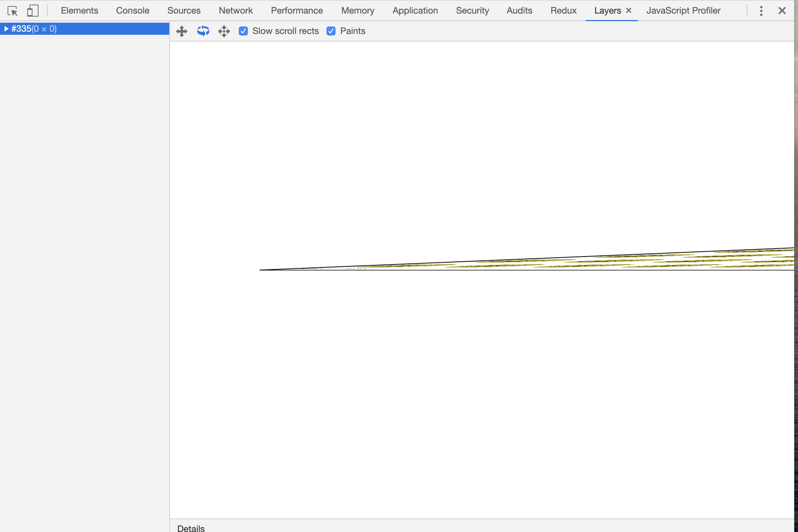Open the DevTools three-dot menu
This screenshot has height=532, width=798.
click(x=761, y=11)
